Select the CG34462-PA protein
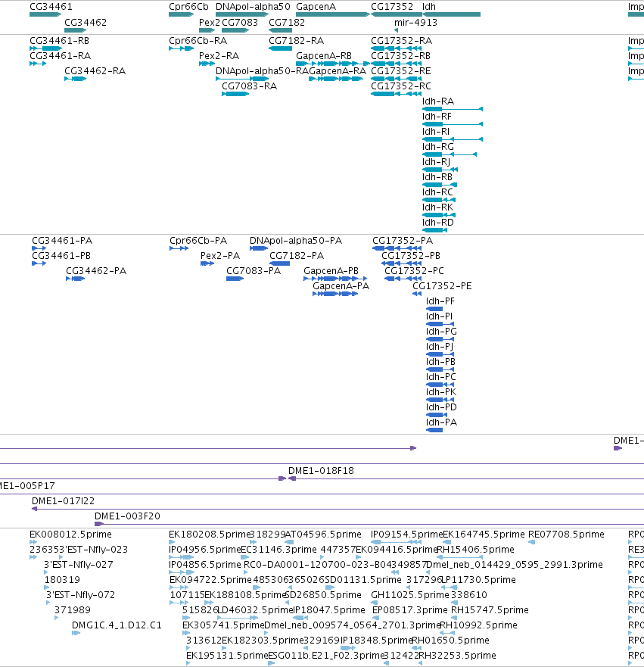The height and width of the screenshot is (667, 644). coord(75,279)
